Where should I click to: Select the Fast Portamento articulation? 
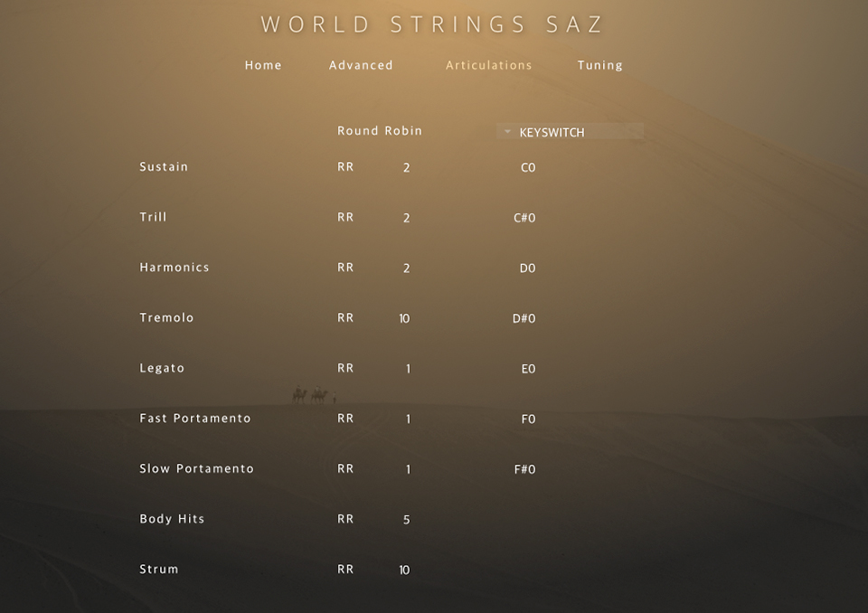click(x=195, y=419)
